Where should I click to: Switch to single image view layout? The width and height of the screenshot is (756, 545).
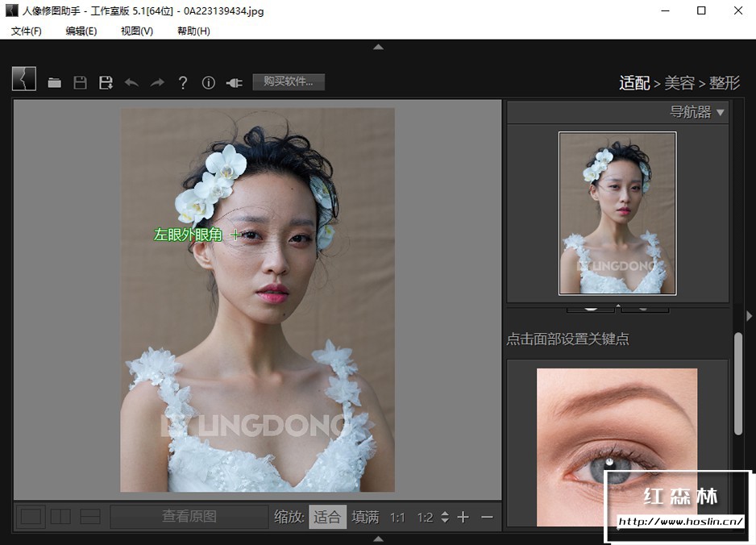[x=31, y=517]
